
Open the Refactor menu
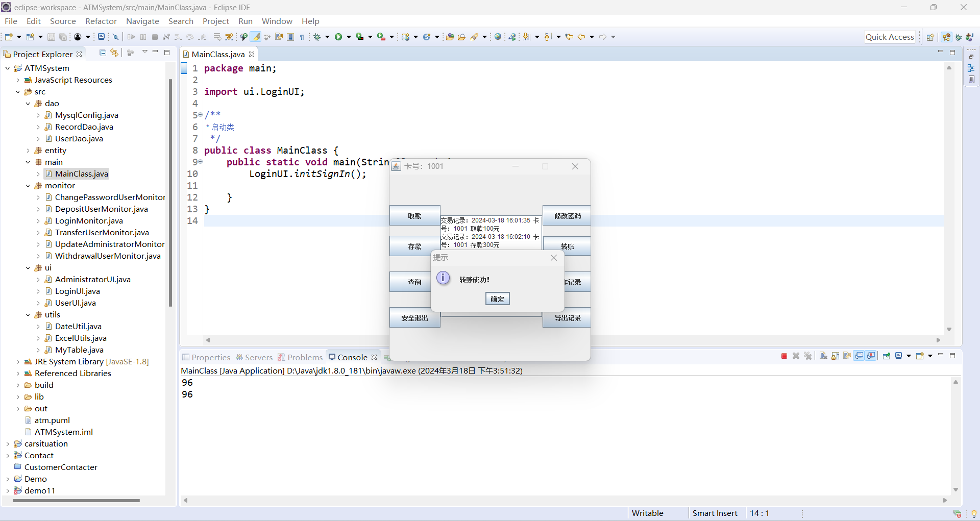point(101,21)
